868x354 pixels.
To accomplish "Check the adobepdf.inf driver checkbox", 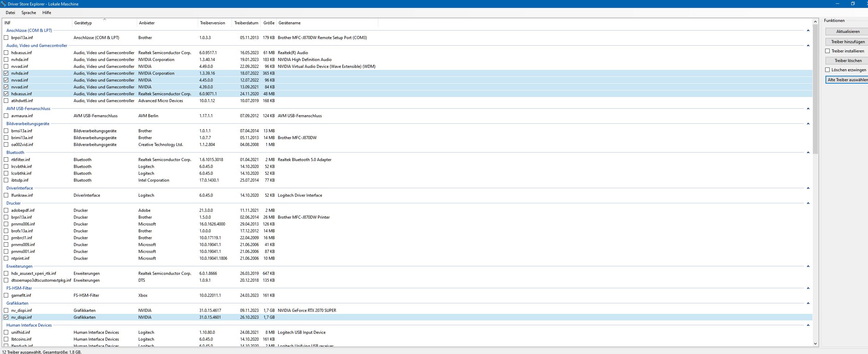I will point(6,210).
